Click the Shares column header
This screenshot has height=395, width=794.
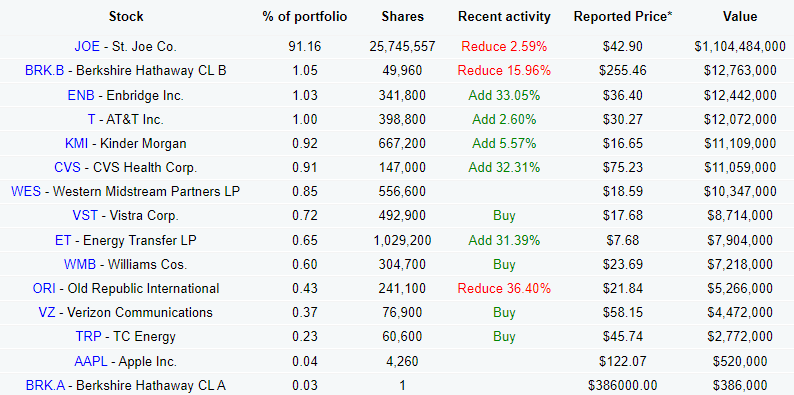click(403, 17)
